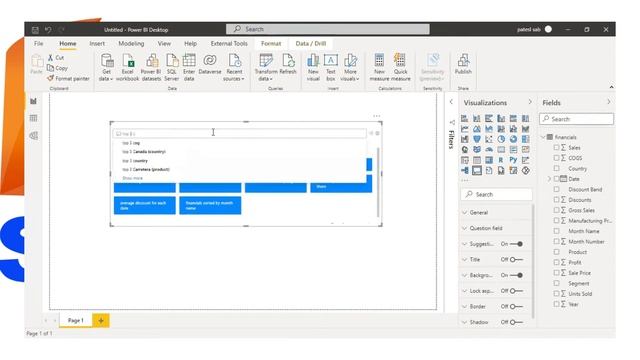The width and height of the screenshot is (640, 360).
Task: Turn off the Background toggle
Action: [x=516, y=275]
